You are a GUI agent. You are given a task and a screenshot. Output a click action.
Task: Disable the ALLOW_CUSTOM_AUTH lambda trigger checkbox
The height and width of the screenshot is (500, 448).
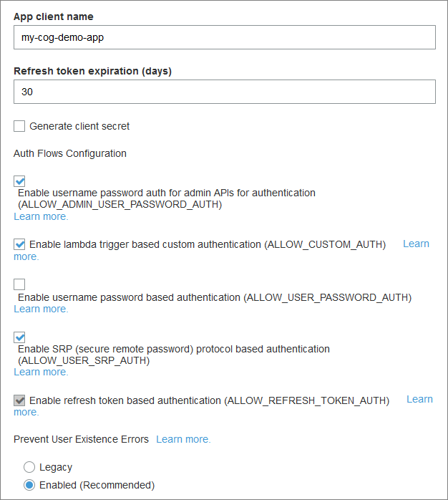point(19,244)
